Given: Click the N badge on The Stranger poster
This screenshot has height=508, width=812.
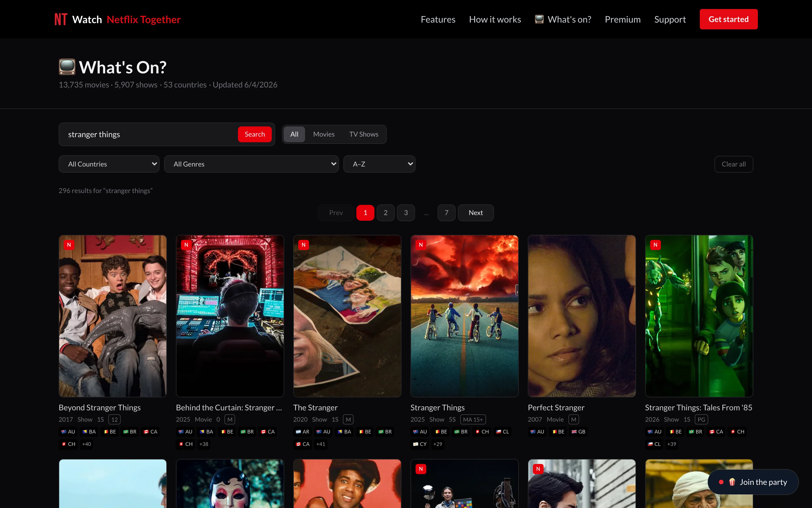Looking at the screenshot, I should tap(304, 245).
